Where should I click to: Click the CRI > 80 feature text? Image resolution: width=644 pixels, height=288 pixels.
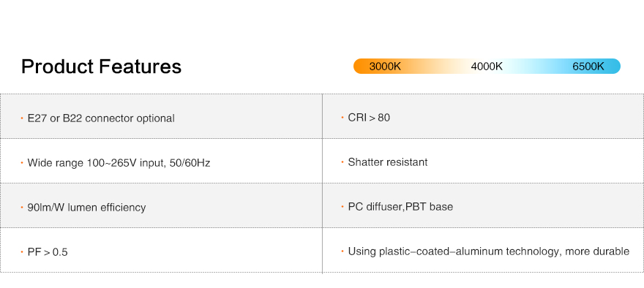pyautogui.click(x=369, y=118)
